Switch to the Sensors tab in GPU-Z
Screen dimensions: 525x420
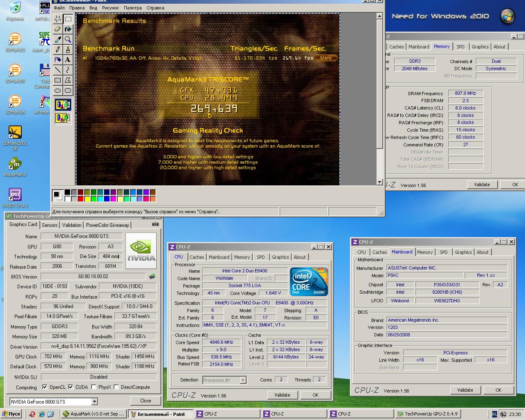[x=50, y=225]
